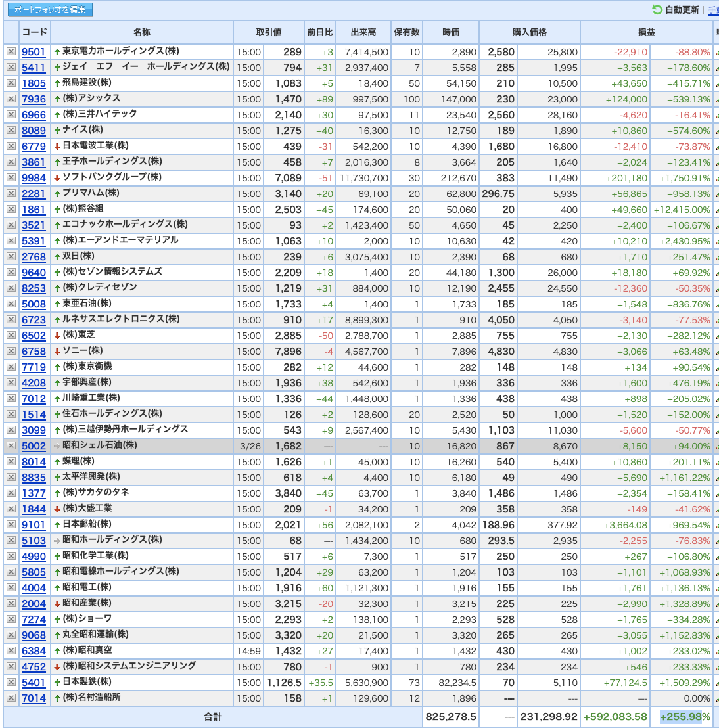Select the name 昭和シェル石油(株)

pos(100,445)
